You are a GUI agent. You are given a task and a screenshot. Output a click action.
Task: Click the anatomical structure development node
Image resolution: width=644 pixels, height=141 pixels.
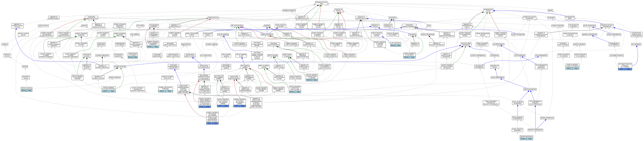tap(529, 18)
